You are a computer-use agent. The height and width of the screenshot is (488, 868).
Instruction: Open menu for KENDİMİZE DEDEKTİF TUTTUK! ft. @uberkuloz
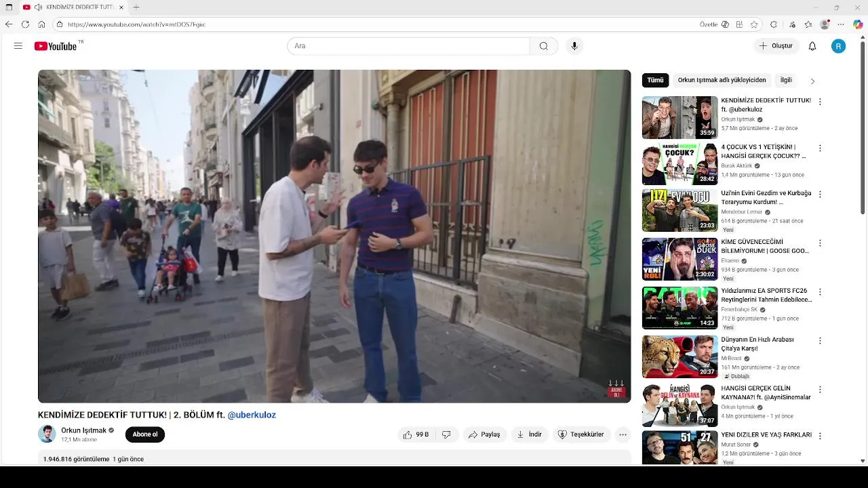pos(820,102)
